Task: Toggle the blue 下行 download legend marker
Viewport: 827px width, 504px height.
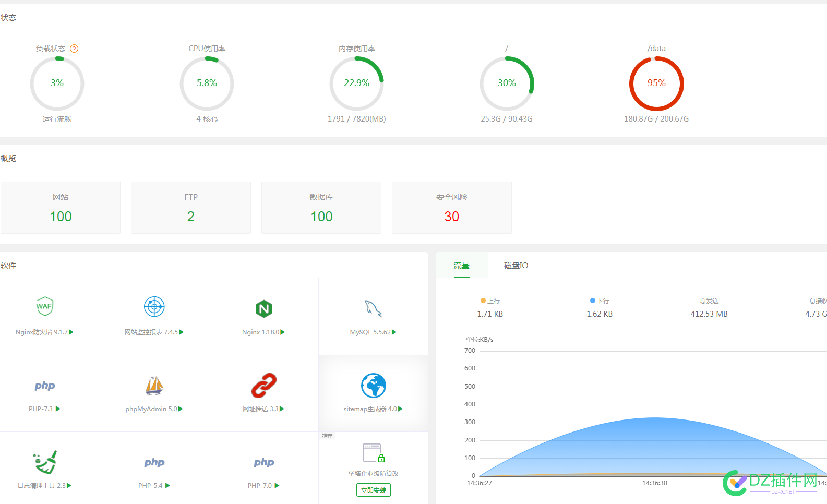Action: coord(593,301)
